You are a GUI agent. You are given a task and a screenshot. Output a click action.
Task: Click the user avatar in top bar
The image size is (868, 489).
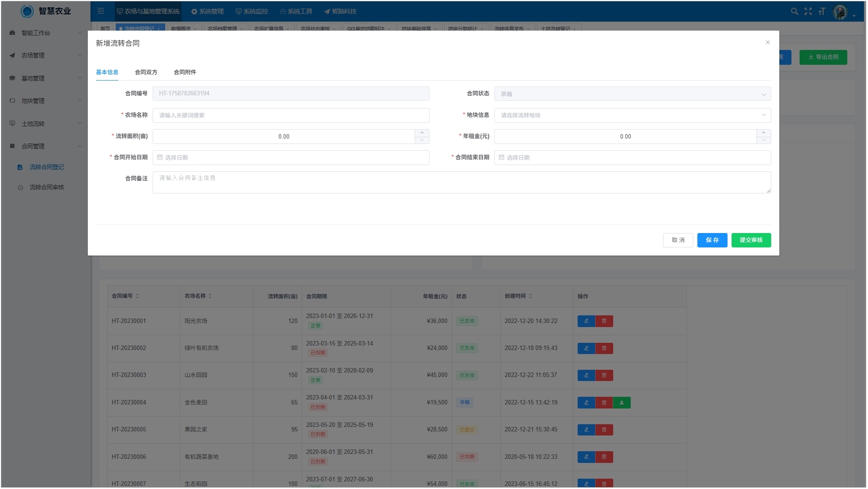tap(840, 12)
